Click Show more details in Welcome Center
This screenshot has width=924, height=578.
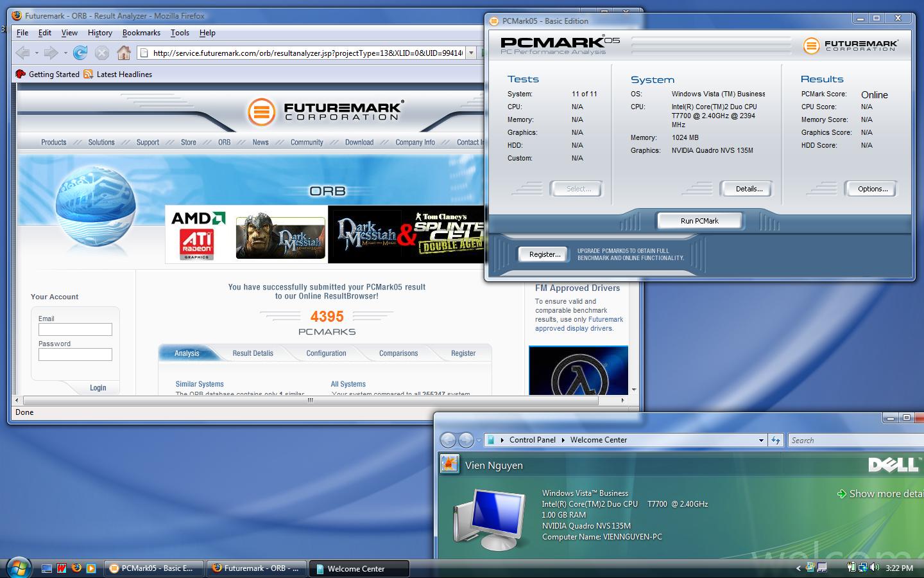coord(880,494)
